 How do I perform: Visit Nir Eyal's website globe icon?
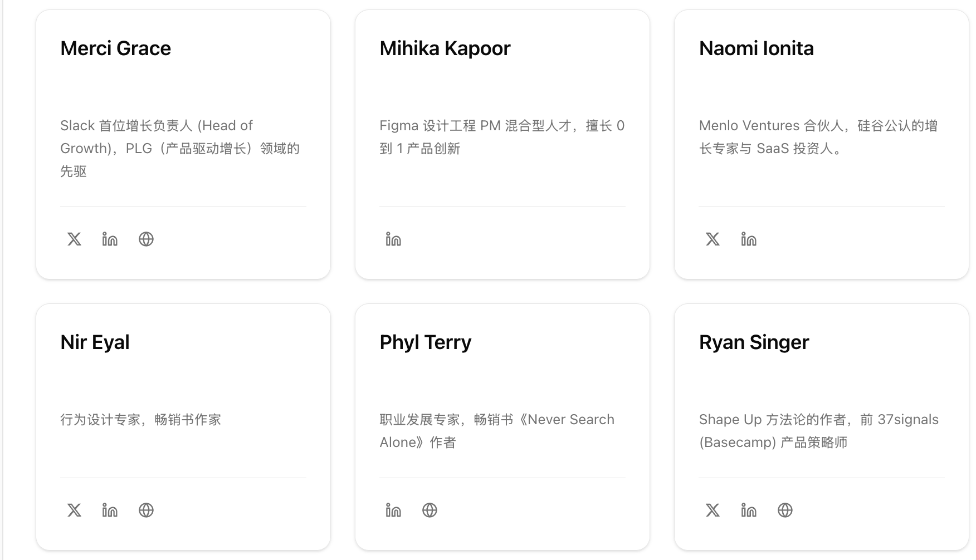pos(146,510)
